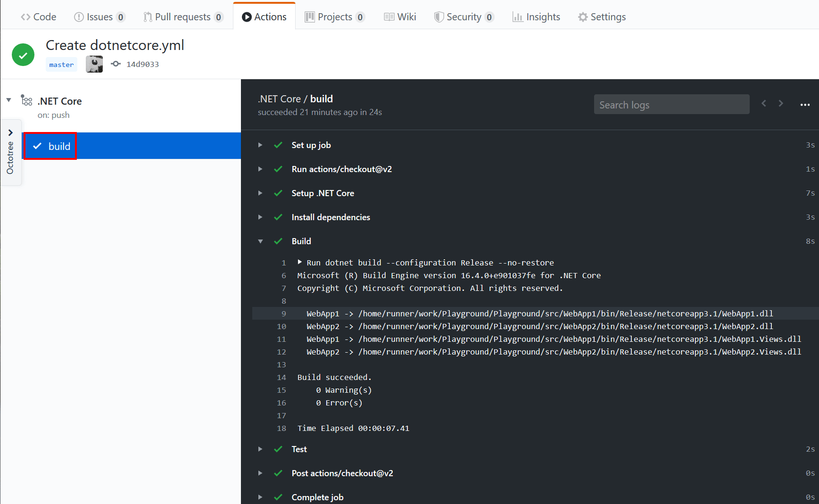Click the Create dotnetcore.yml title link

click(x=115, y=45)
